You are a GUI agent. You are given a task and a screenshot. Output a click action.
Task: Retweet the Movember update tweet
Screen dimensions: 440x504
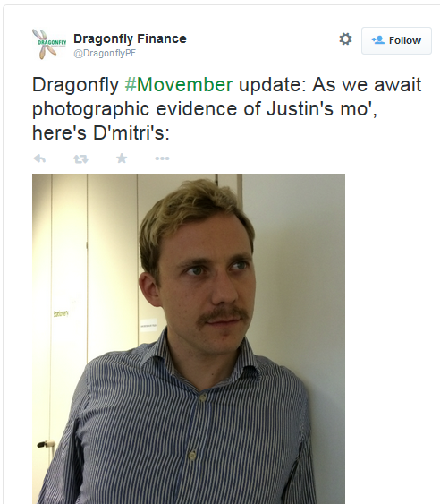80,158
